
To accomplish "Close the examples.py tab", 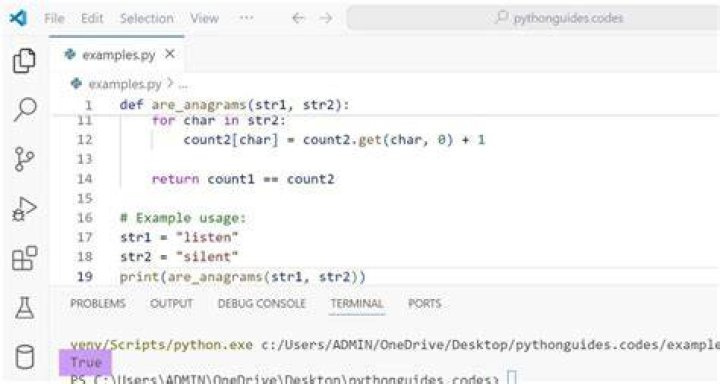I will pyautogui.click(x=170, y=54).
